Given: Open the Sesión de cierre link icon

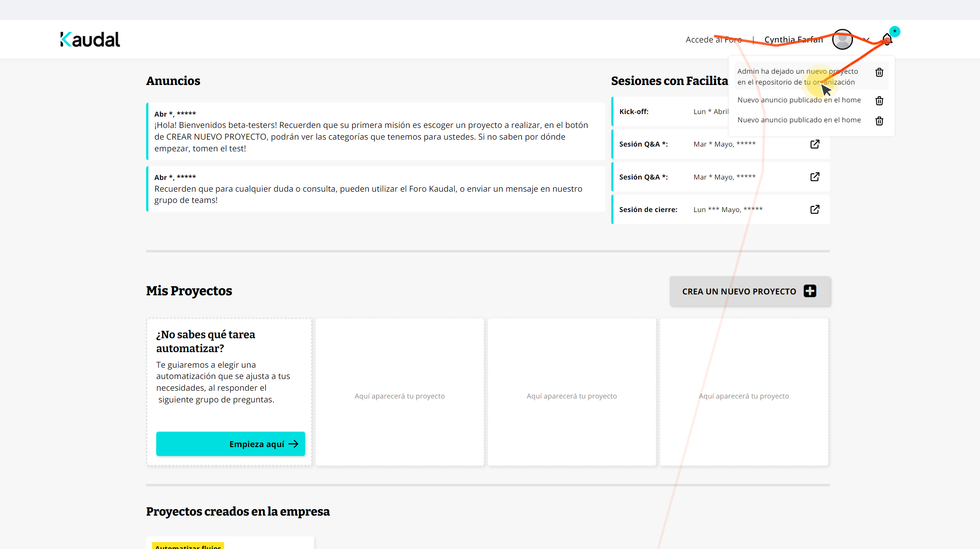Looking at the screenshot, I should point(815,209).
